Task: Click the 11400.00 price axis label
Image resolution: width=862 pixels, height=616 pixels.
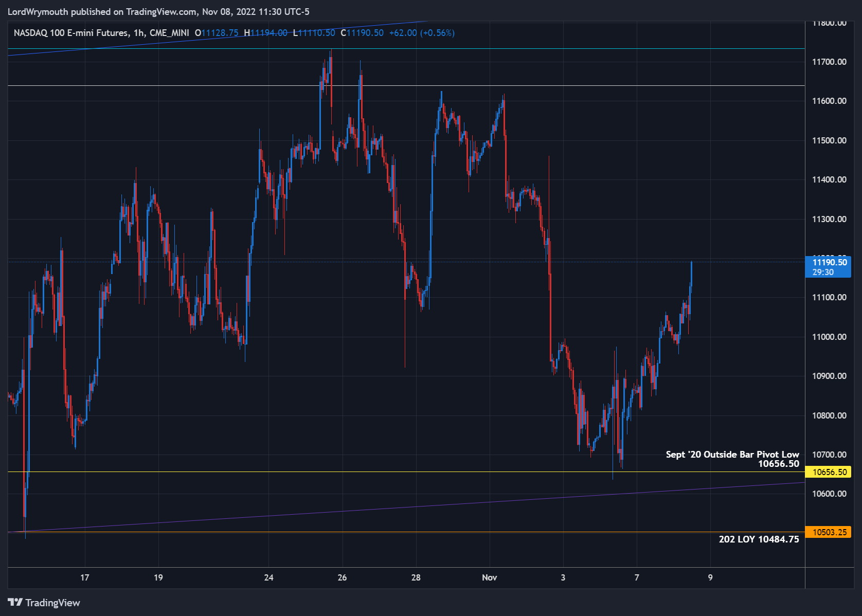Action: 829,179
